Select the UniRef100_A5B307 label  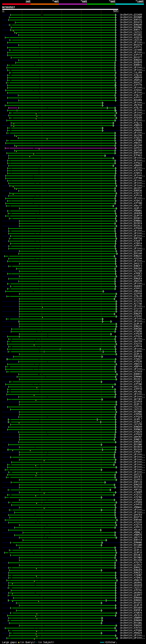coord(131,143)
